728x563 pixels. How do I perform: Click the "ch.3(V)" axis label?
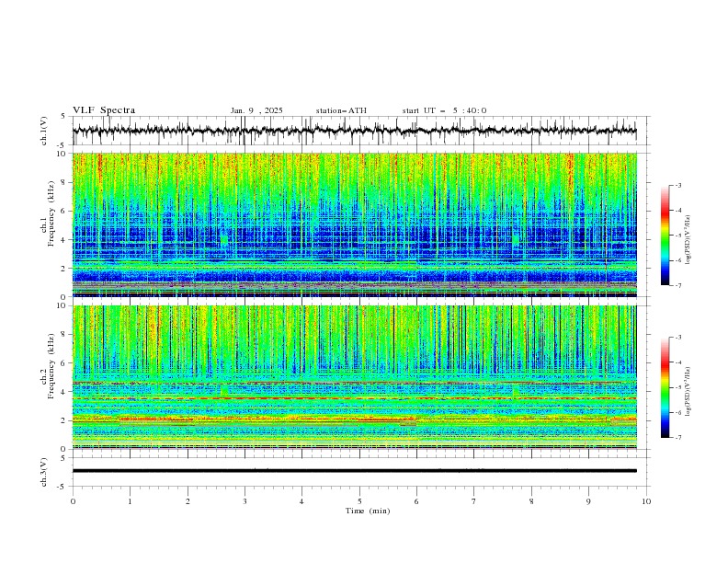coord(44,472)
